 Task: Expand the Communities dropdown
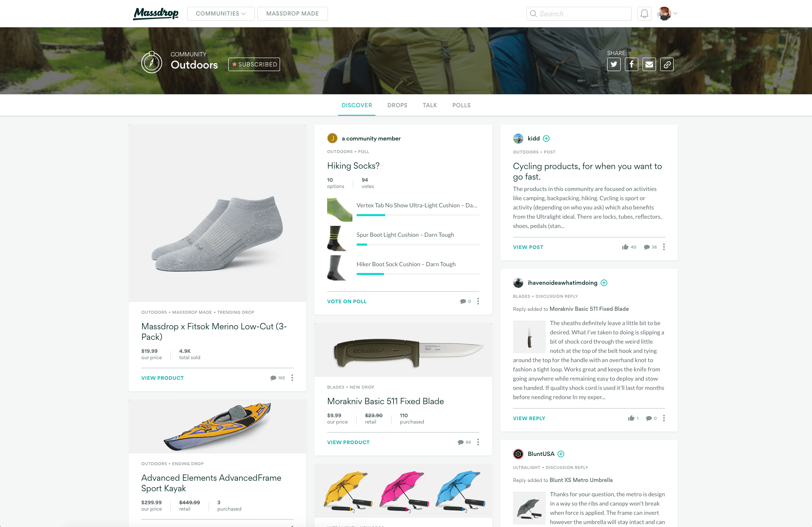(221, 13)
